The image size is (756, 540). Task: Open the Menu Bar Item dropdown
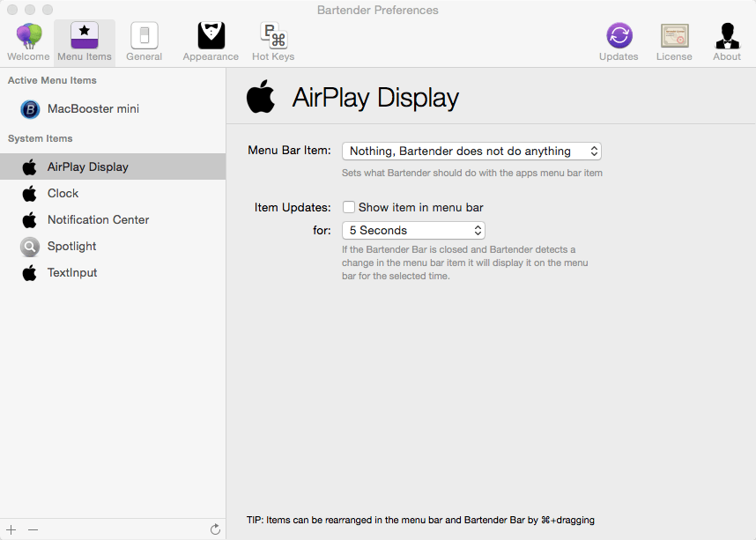(471, 152)
